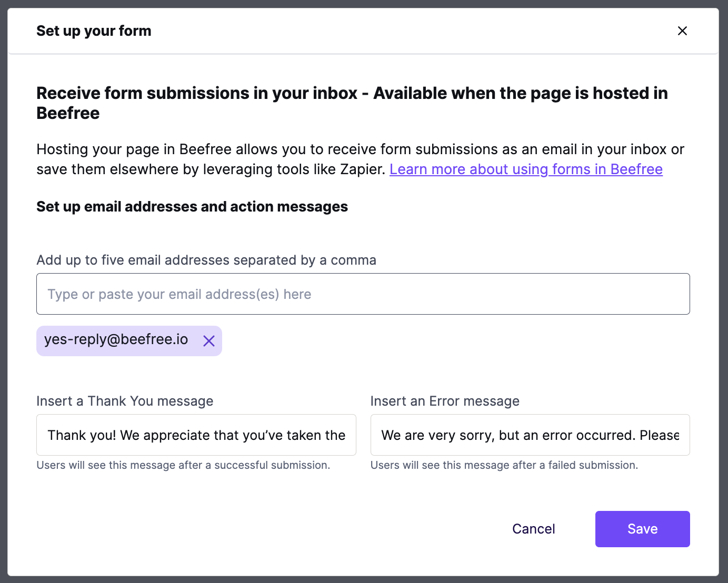This screenshot has width=728, height=583.
Task: Click the Insert a Thank You message label
Action: tap(125, 401)
